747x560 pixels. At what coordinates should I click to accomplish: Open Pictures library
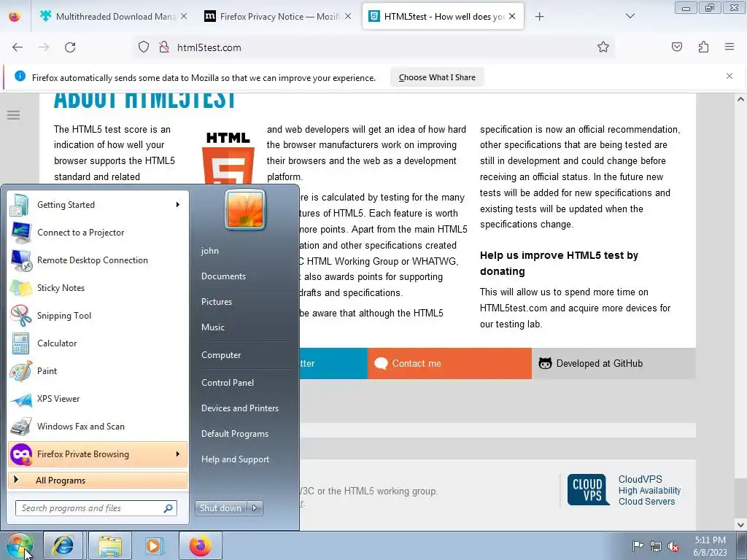pyautogui.click(x=217, y=302)
